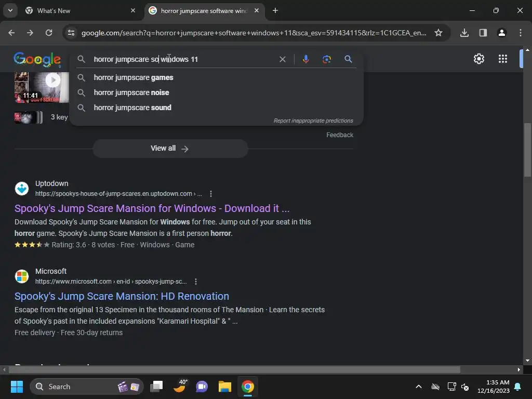Viewport: 532px width, 399px height.
Task: Open Task View on the taskbar
Action: [x=157, y=387]
